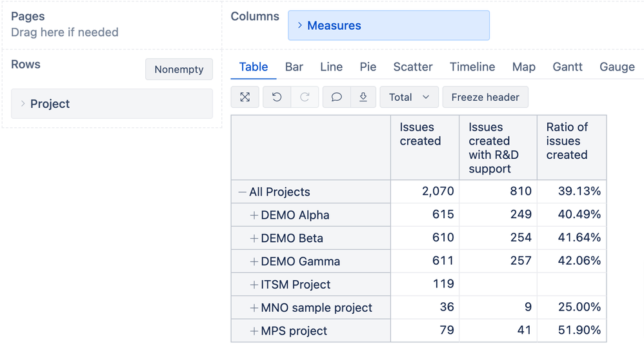The image size is (644, 359).
Task: Expand the MPS project row
Action: (254, 331)
